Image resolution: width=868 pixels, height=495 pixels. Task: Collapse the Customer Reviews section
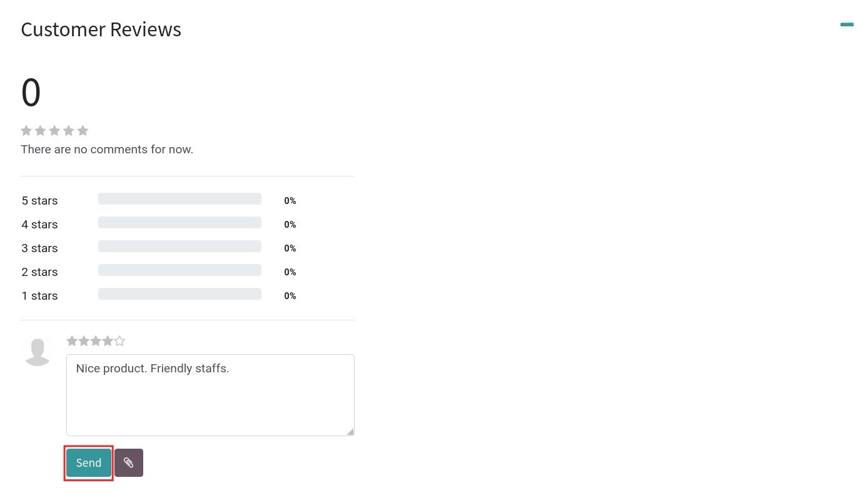coord(847,25)
